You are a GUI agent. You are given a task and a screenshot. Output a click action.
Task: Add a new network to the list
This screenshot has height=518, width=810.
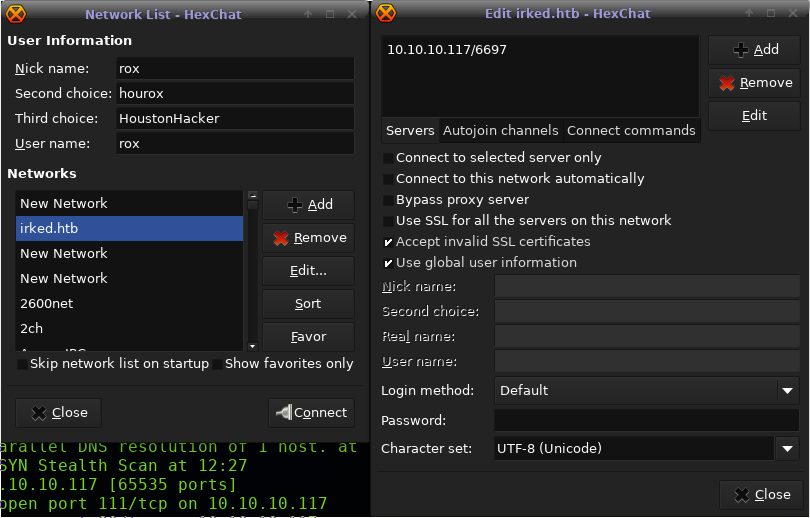308,205
